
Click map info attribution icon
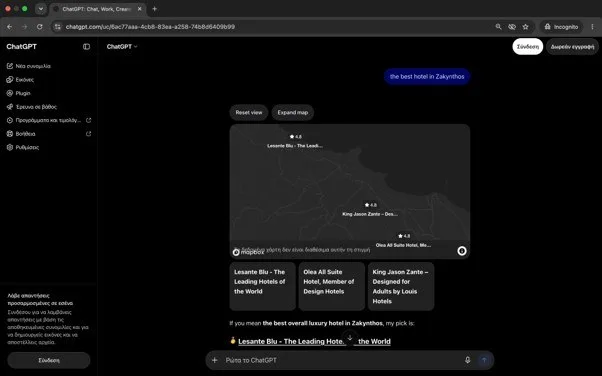462,251
